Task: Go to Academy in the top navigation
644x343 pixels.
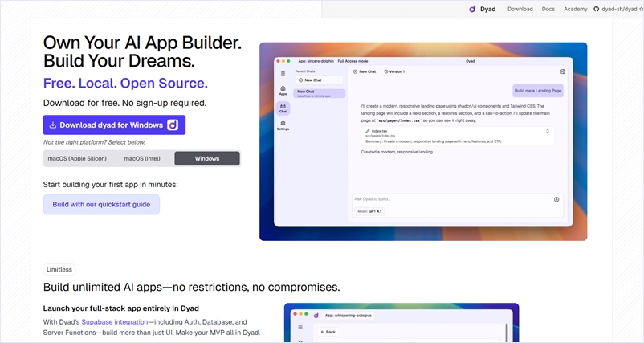Action: (x=575, y=9)
